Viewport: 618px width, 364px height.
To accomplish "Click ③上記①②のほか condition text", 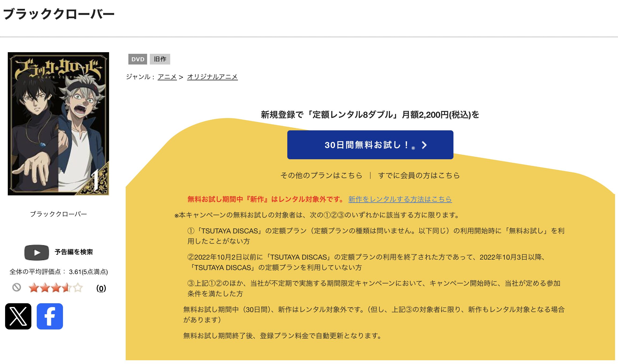I will click(374, 289).
